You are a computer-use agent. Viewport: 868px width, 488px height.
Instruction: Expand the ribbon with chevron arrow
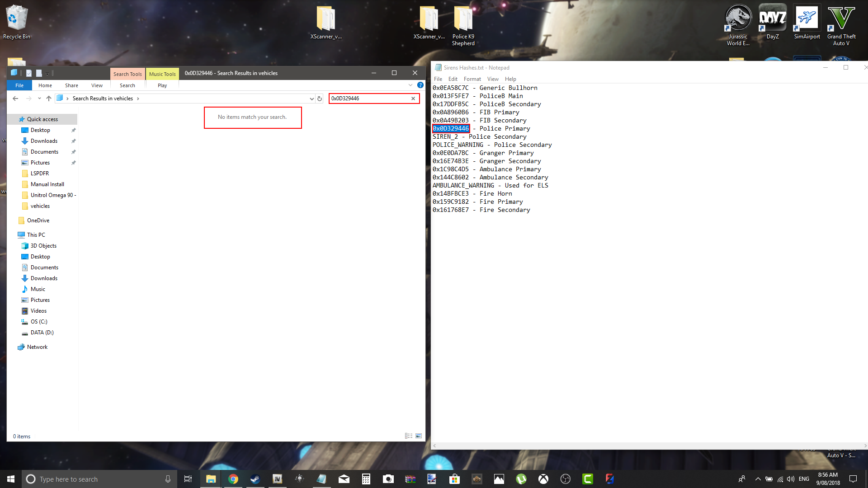pos(410,85)
